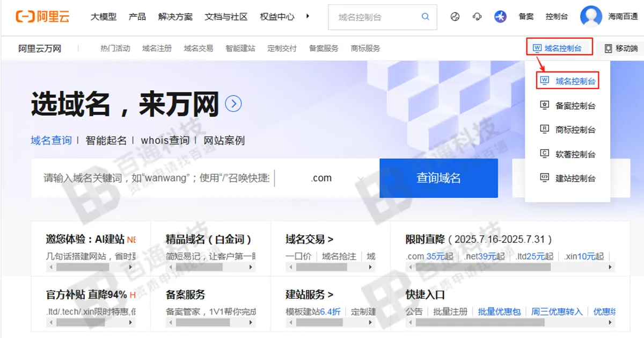Open 域名控制台 dropdown in sub-navigation bar

pyautogui.click(x=560, y=48)
